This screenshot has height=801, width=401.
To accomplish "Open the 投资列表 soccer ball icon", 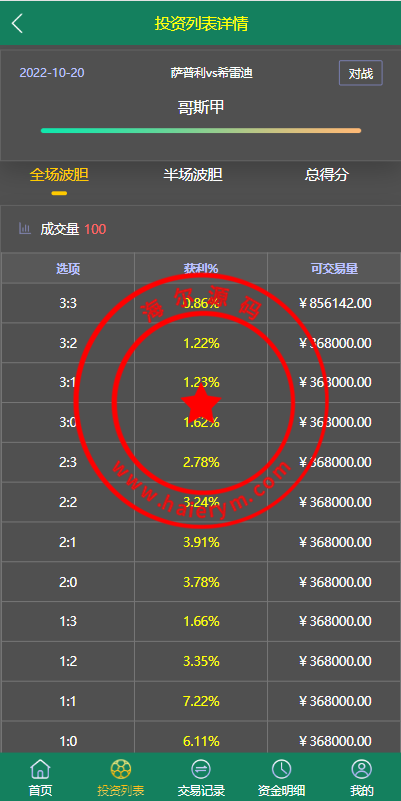I will pos(121,768).
